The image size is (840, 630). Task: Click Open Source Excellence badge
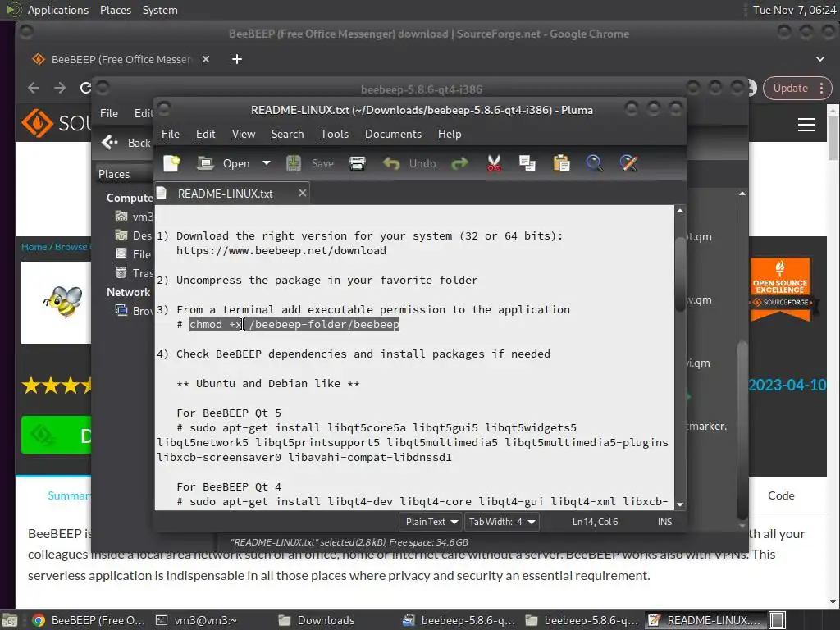[x=780, y=290]
